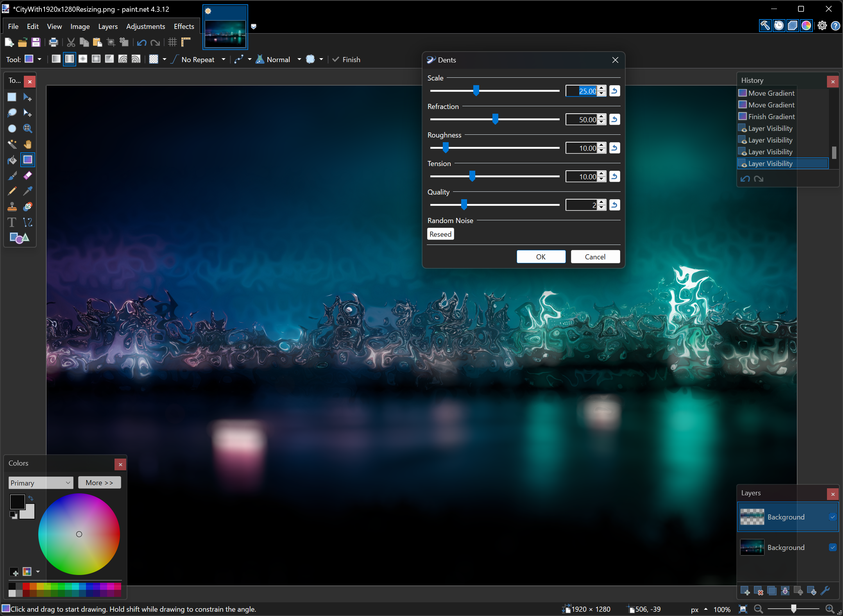Image resolution: width=843 pixels, height=616 pixels.
Task: Open the Layers menu
Action: pos(107,26)
